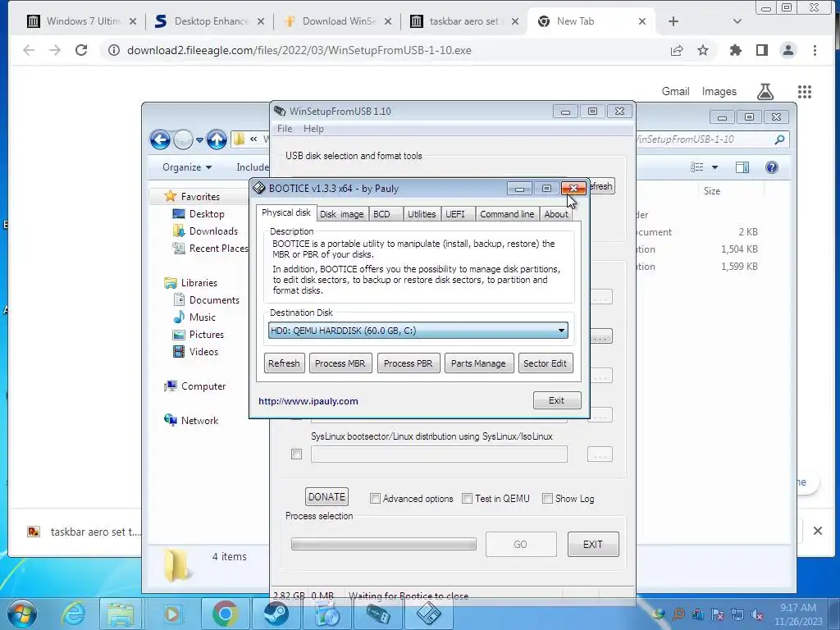Bookmark this page with the star icon
Screen dimensions: 840x630
click(x=703, y=50)
